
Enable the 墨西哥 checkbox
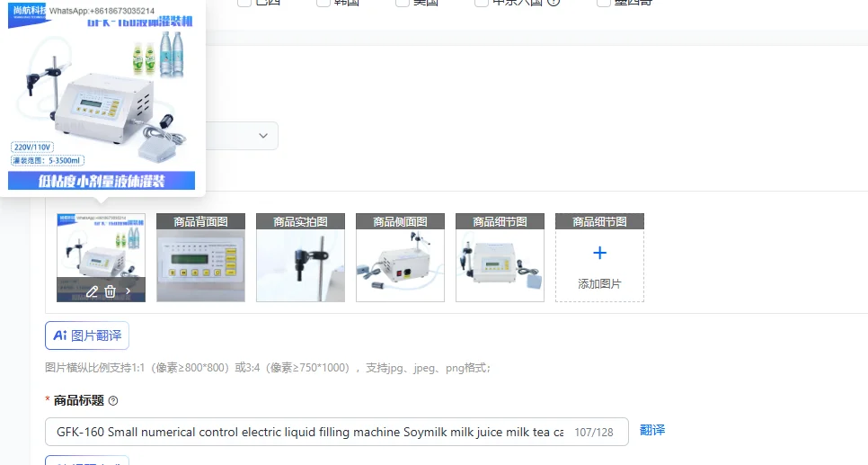(x=604, y=2)
